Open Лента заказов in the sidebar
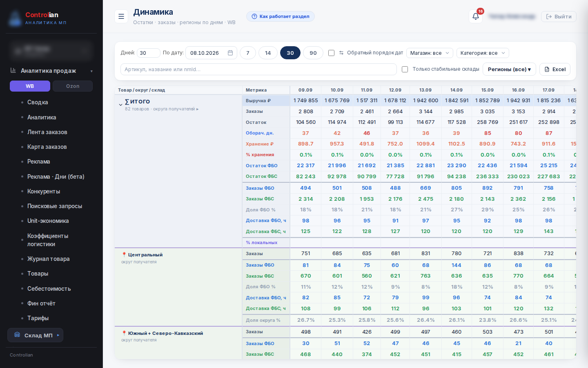This screenshot has width=588, height=368. pos(47,132)
